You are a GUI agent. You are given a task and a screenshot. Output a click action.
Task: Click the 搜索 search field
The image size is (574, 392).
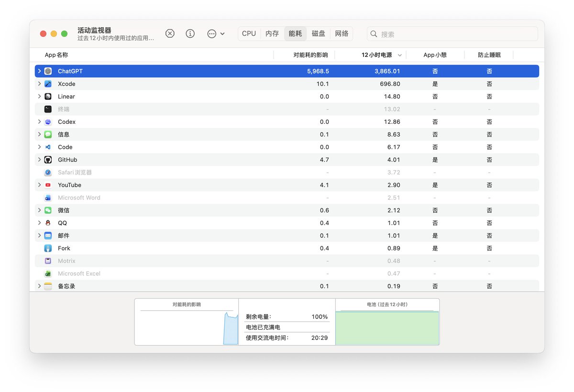[x=453, y=34]
